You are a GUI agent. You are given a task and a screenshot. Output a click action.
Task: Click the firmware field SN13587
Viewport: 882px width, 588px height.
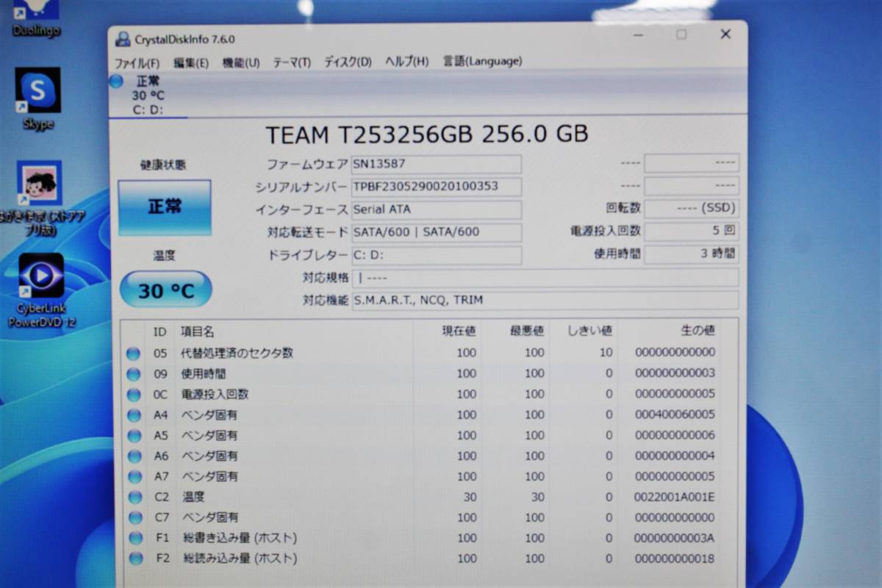437,164
